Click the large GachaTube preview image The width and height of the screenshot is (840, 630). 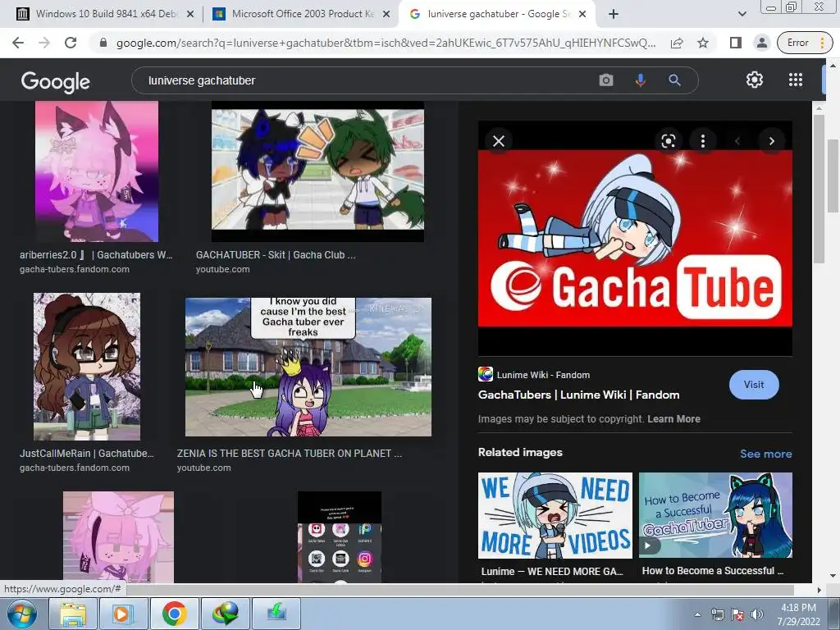point(635,238)
